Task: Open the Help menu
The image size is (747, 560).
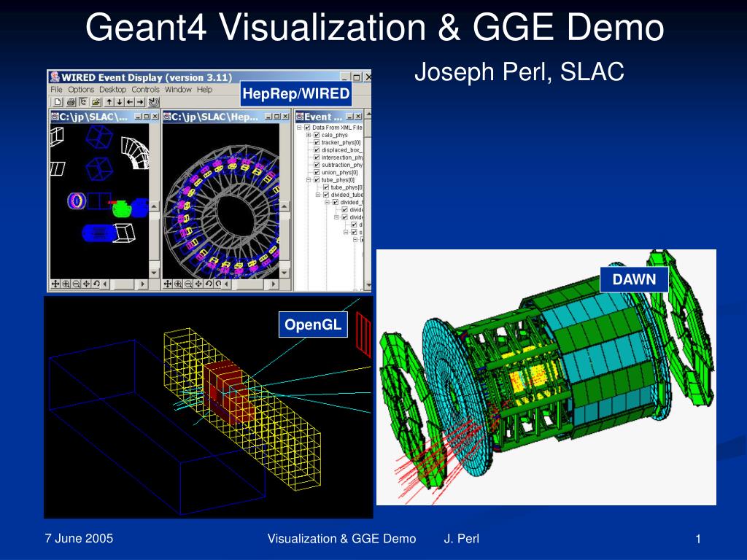Action: (205, 90)
